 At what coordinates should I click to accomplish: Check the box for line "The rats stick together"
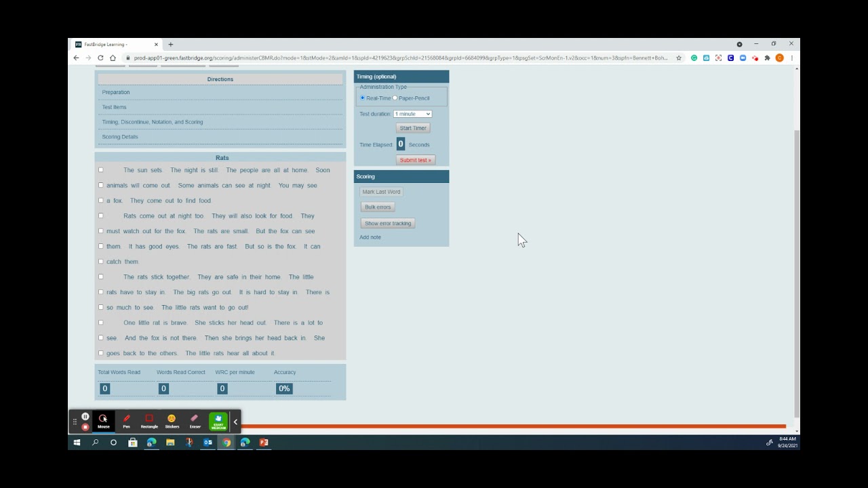pyautogui.click(x=101, y=277)
